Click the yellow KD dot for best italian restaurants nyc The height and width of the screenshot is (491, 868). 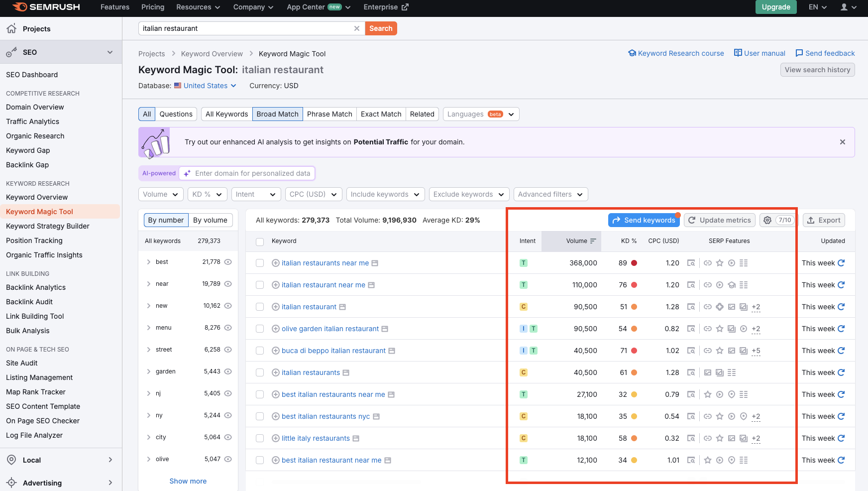click(634, 416)
